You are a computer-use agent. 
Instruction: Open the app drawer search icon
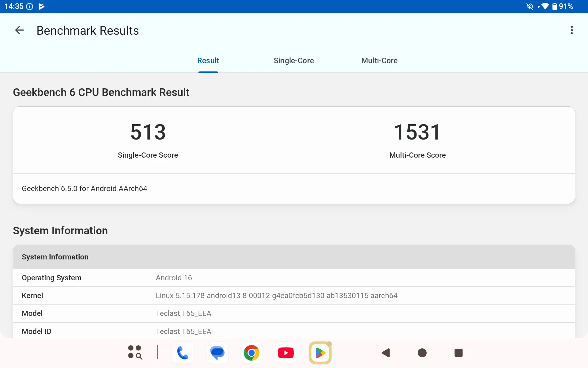tap(135, 352)
